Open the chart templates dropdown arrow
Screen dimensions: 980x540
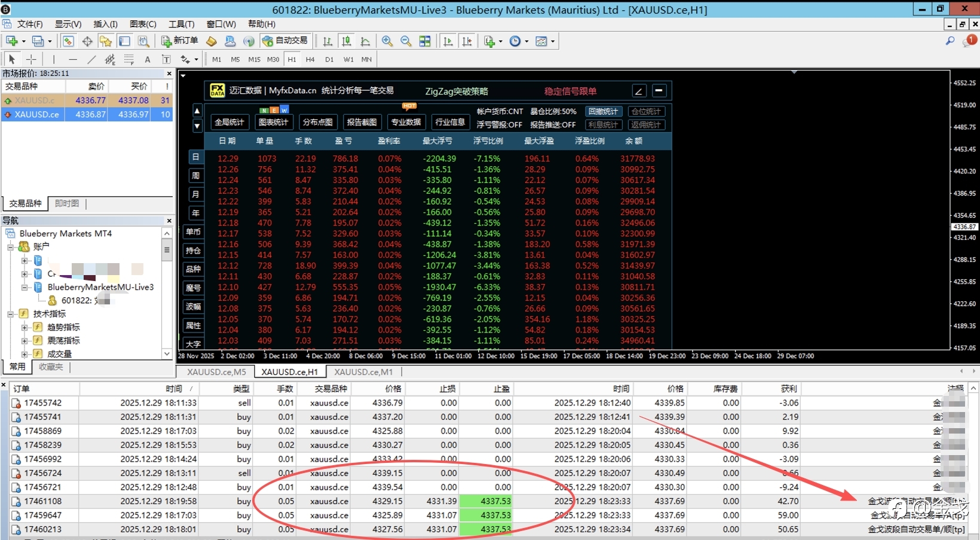(553, 41)
